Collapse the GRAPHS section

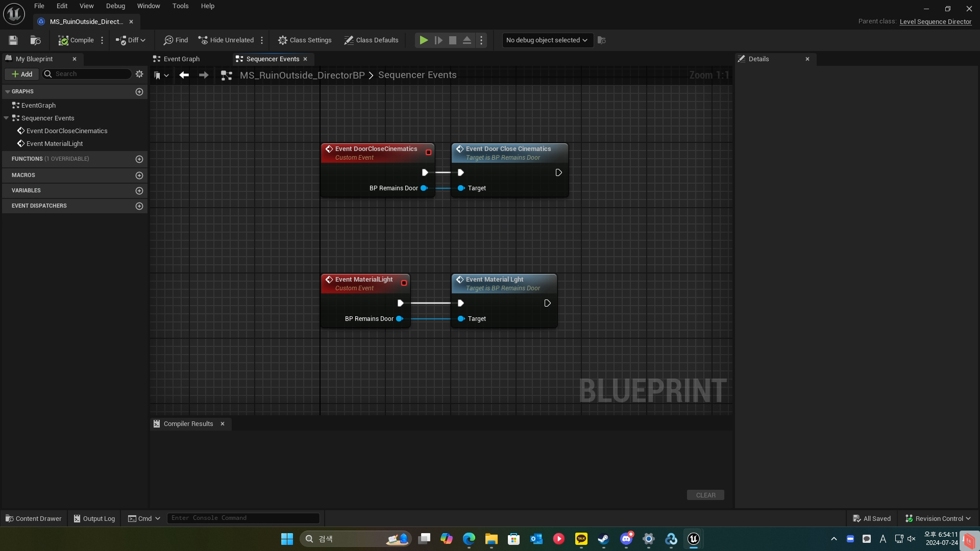point(8,91)
